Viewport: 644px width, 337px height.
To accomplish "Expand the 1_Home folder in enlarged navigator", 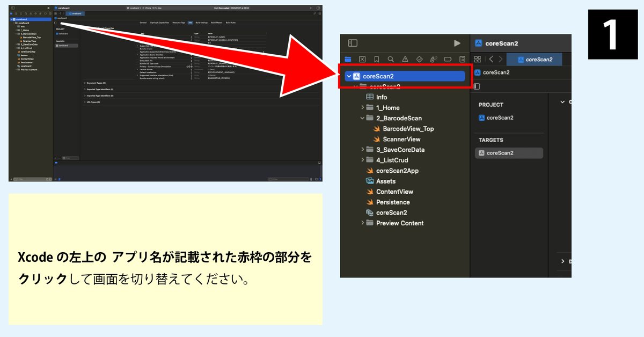I will coord(363,108).
